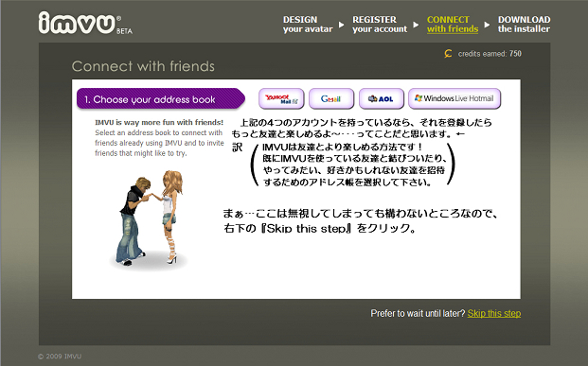Click the Skip this step link

click(x=494, y=314)
